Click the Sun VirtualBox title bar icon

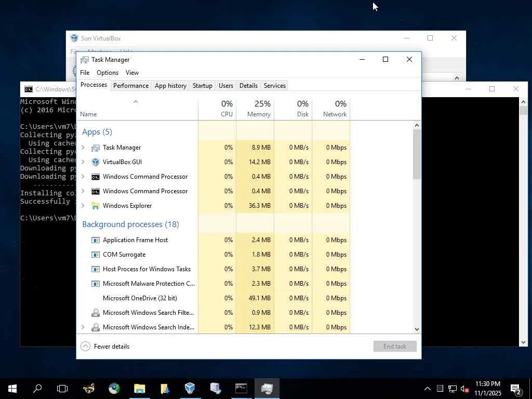coord(74,38)
